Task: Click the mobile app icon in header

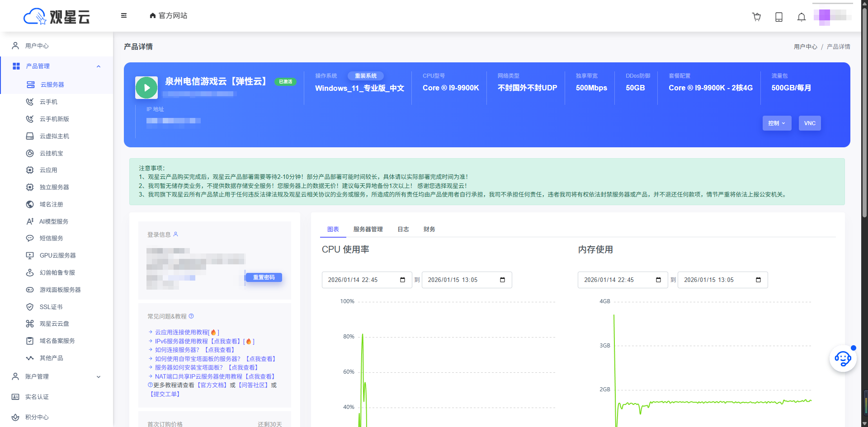Action: pyautogui.click(x=778, y=17)
